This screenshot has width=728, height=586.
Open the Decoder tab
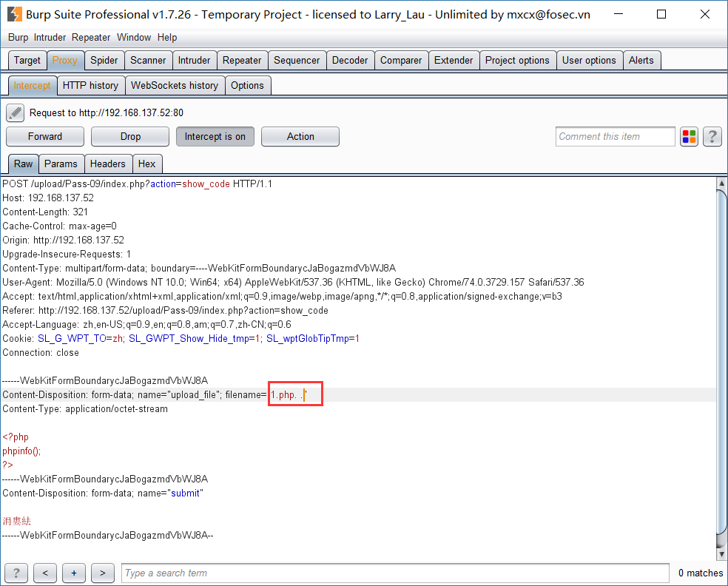(x=350, y=61)
